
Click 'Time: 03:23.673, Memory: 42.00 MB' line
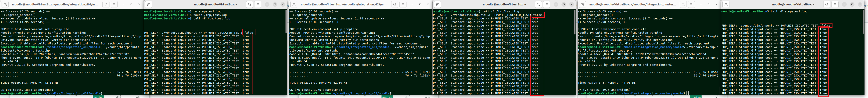click(318, 83)
